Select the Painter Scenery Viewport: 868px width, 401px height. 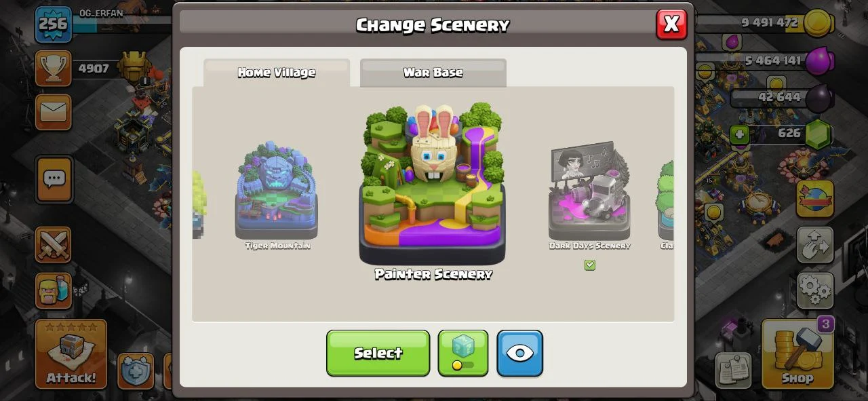click(x=378, y=353)
